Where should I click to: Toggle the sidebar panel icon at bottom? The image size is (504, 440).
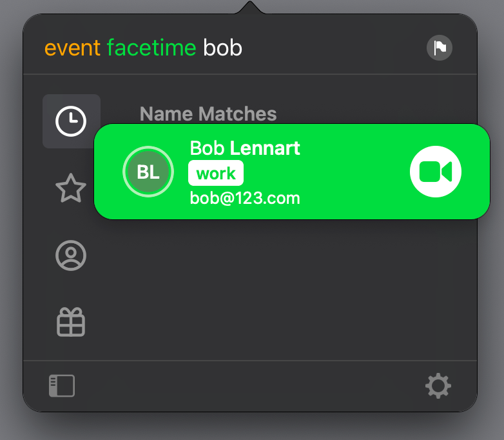point(62,386)
